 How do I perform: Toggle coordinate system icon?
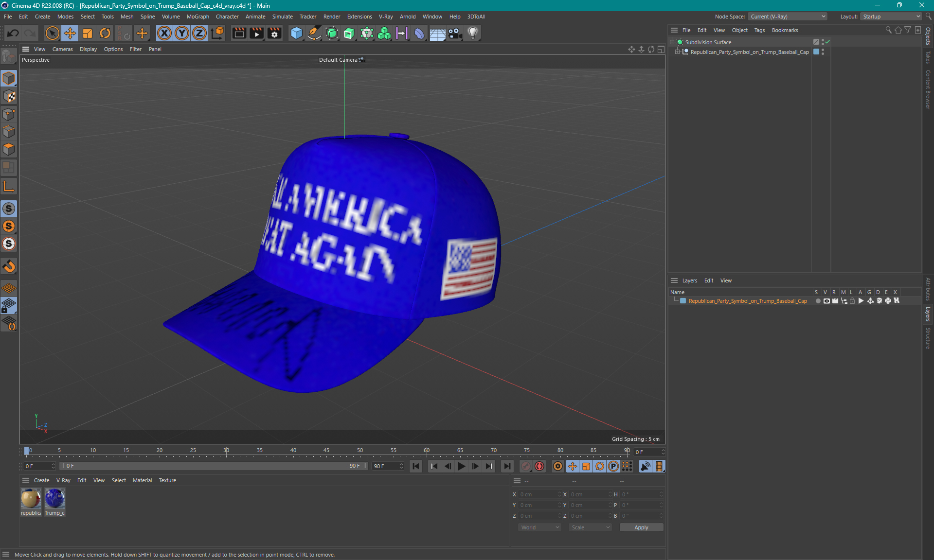217,33
